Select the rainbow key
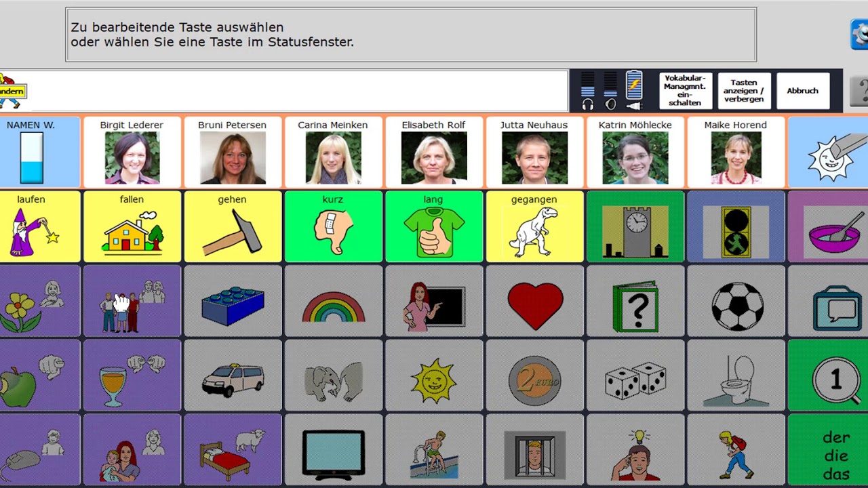868x488 pixels. pos(333,301)
